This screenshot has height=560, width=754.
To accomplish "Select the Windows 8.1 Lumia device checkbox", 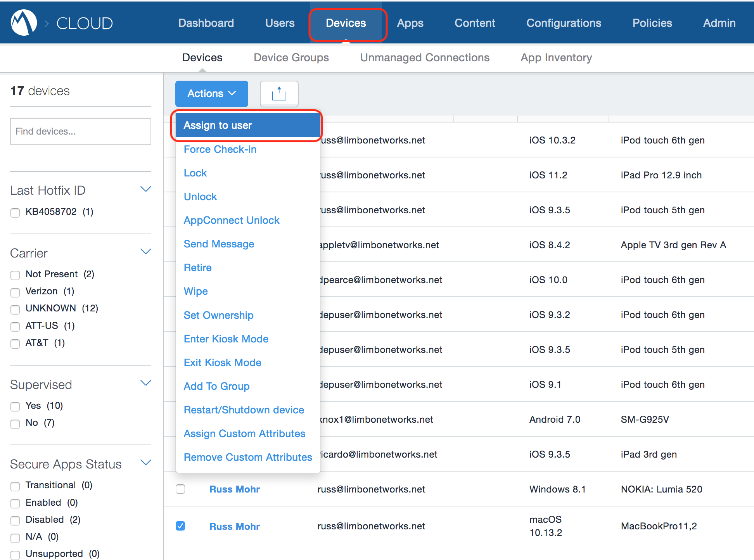I will click(x=180, y=489).
